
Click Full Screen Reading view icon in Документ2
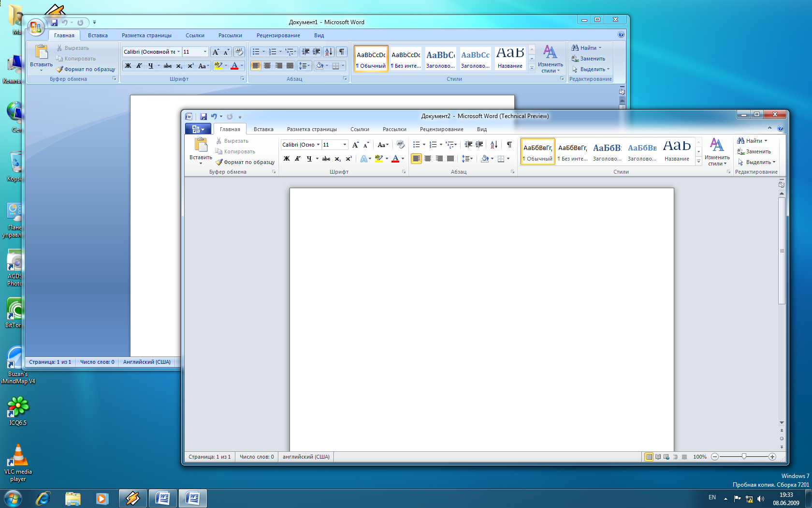pos(658,457)
